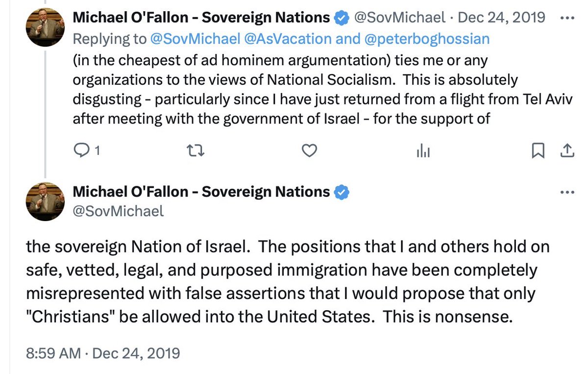
Task: Open the @SovMichael handle under second tweet's name
Action: pyautogui.click(x=118, y=211)
